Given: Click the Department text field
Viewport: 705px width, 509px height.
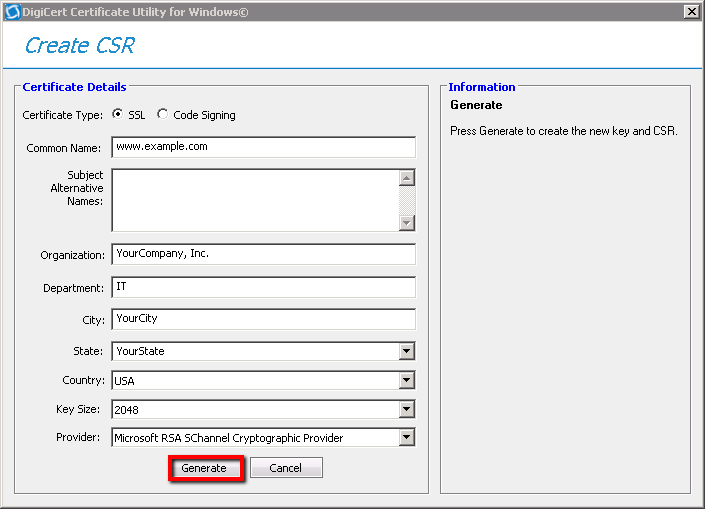Looking at the screenshot, I should pyautogui.click(x=263, y=287).
